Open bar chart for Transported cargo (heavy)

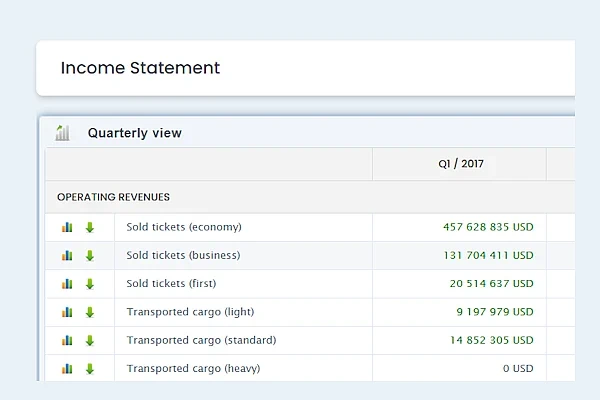pos(67,368)
